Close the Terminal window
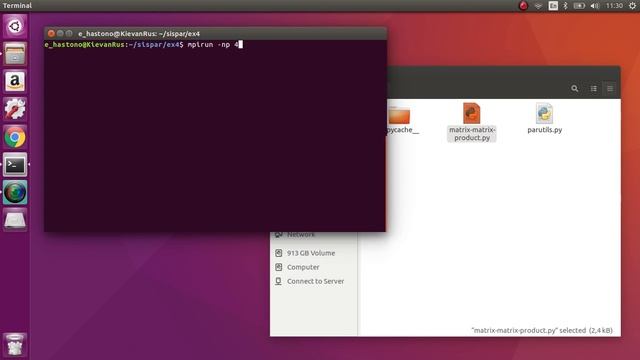The height and width of the screenshot is (360, 640). coord(51,33)
